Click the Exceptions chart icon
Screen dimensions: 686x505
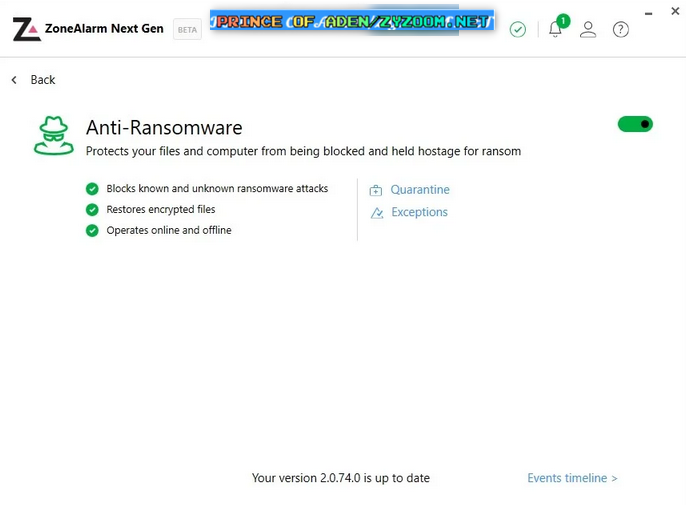(x=377, y=213)
